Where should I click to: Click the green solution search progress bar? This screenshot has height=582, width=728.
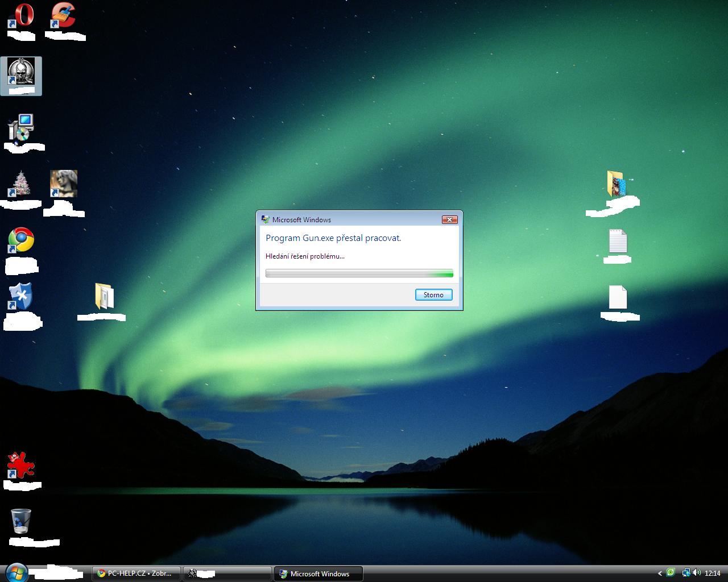pos(359,273)
